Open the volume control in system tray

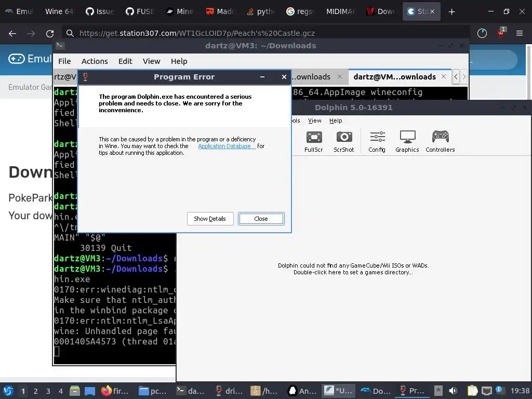click(x=453, y=391)
